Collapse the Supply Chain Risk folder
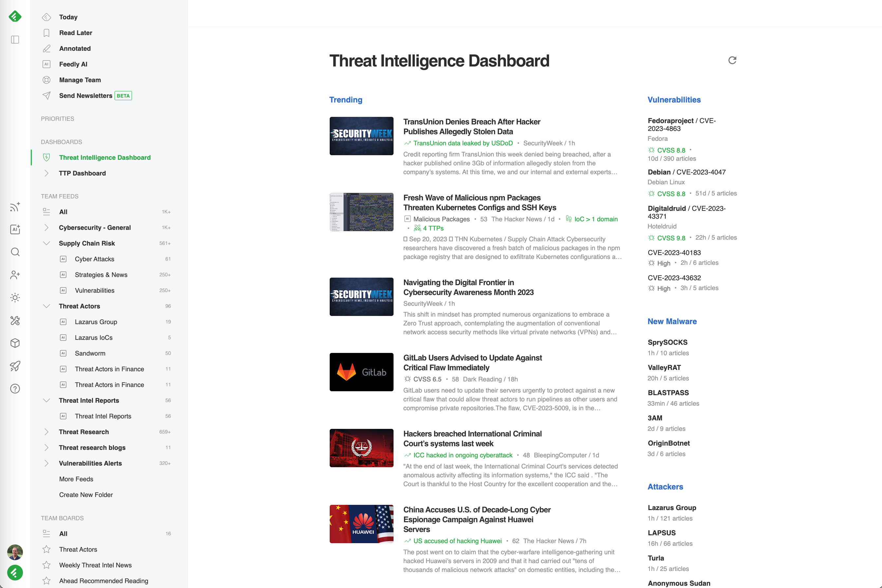The image size is (882, 588). (46, 243)
